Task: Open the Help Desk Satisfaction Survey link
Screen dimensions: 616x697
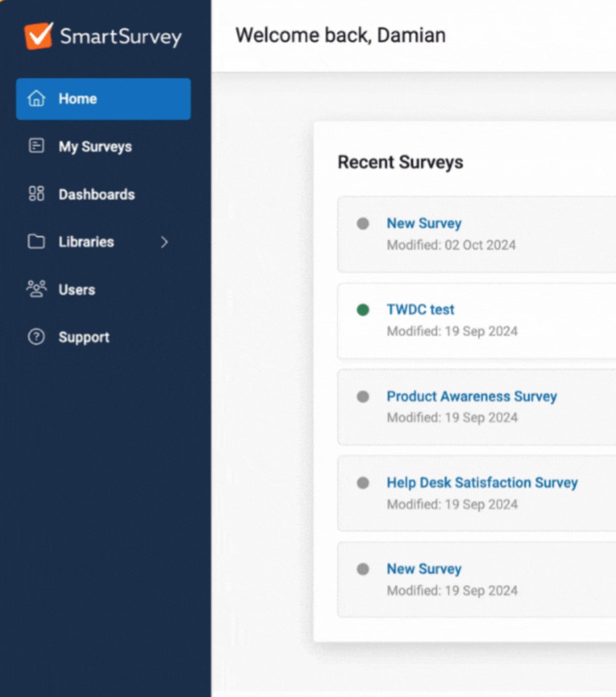Action: pos(482,482)
